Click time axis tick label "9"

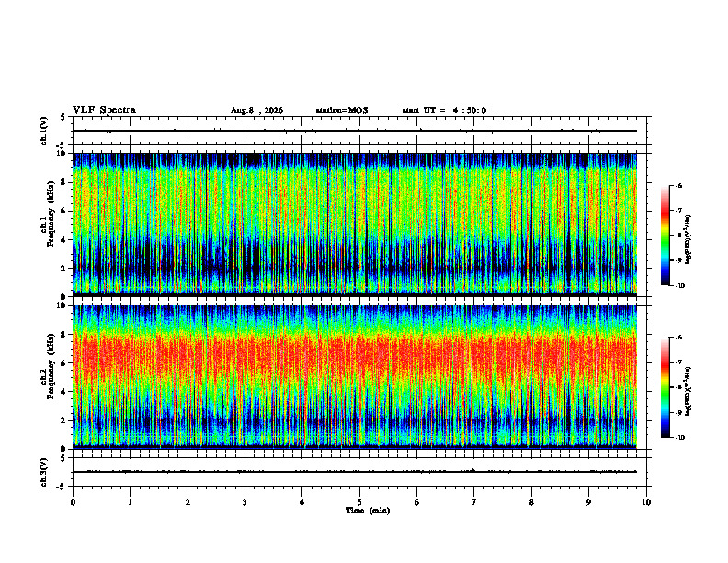coord(588,502)
